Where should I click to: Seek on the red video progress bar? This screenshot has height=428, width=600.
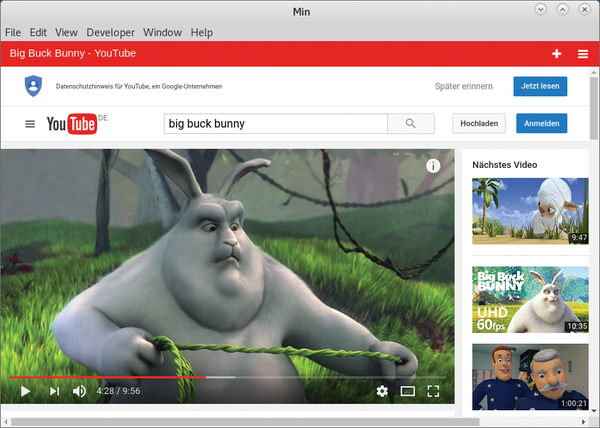[227, 377]
